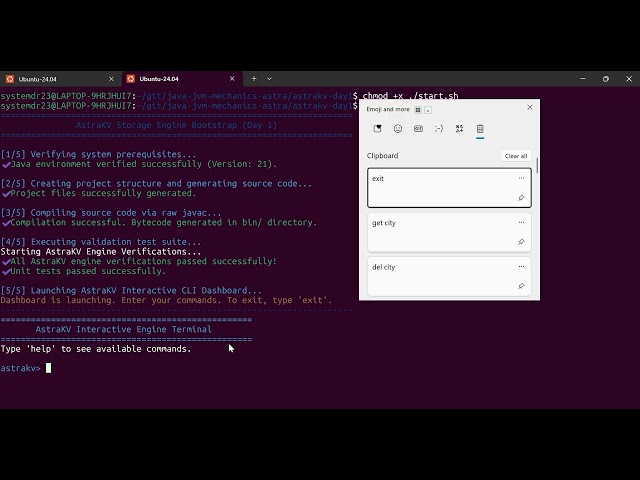
Task: Click 'AstraKV Storage Engine Bootstrap (Day 1)' title
Action: [176, 125]
